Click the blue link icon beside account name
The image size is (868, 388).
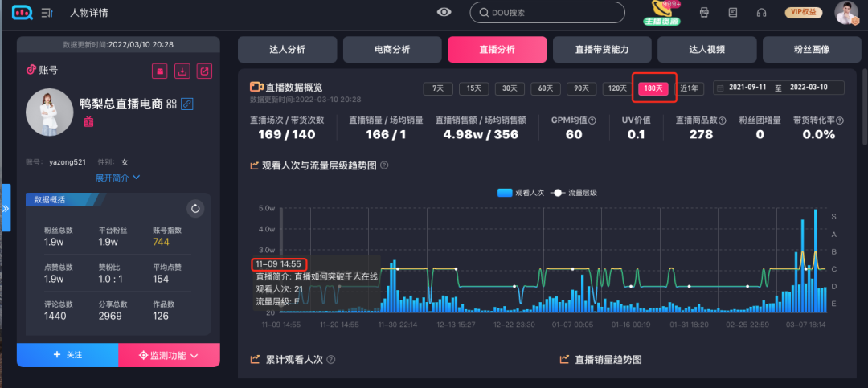(187, 104)
